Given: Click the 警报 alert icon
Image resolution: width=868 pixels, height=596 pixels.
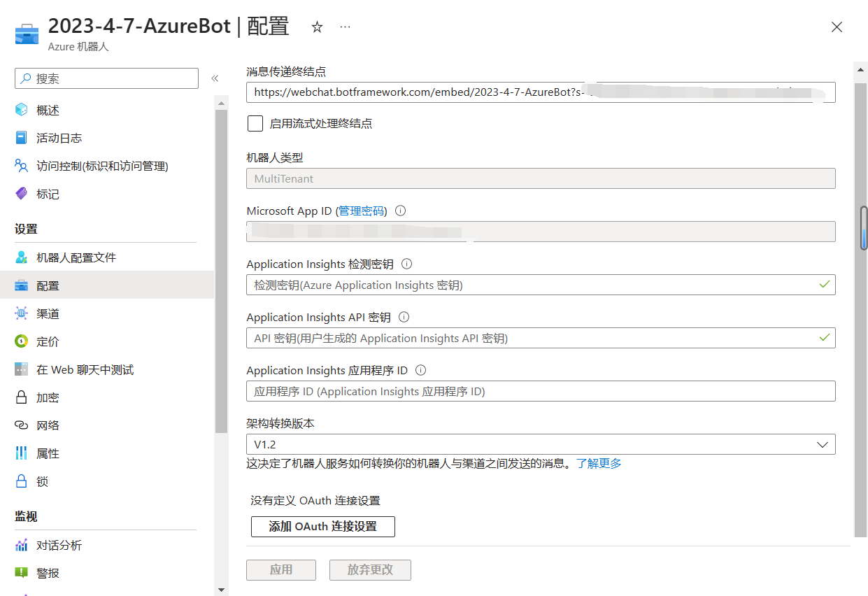Looking at the screenshot, I should point(22,573).
